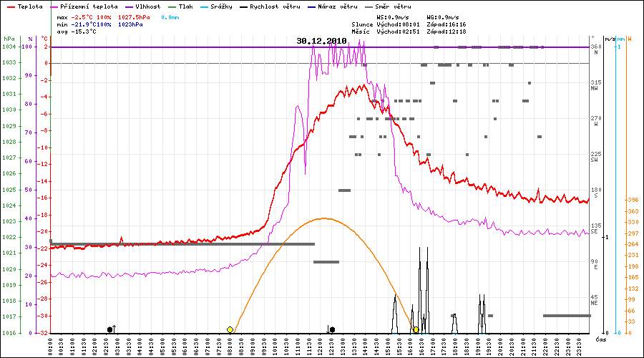The image size is (644, 358).
Task: Click the avg temperature value -15.3°C
Action: click(84, 32)
